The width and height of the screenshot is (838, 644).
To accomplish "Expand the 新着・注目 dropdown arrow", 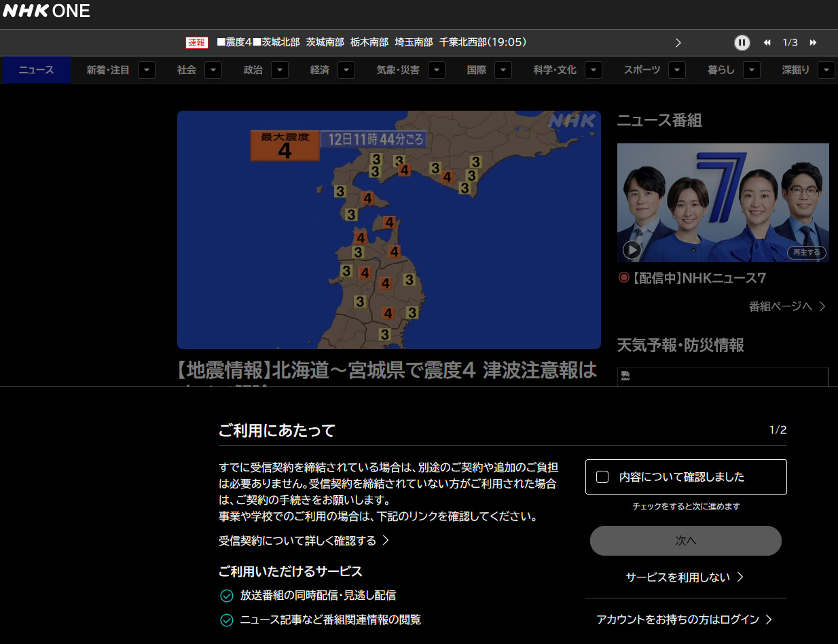I will point(147,70).
